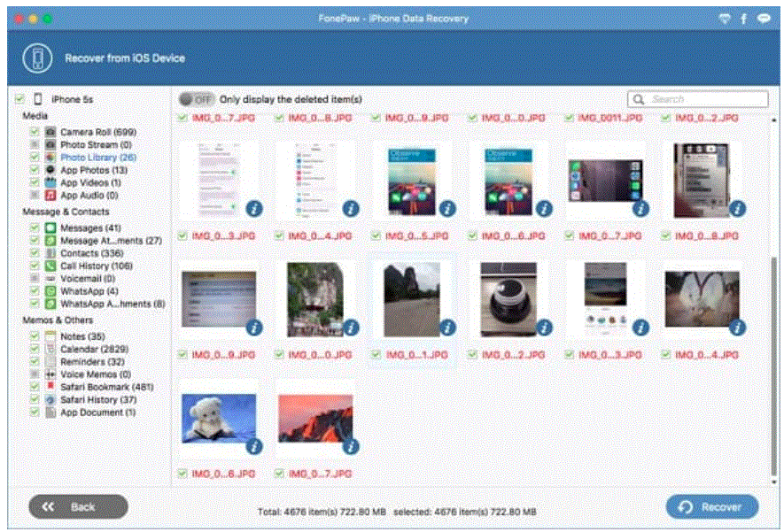Click into the Search field
The height and width of the screenshot is (532, 784).
point(698,99)
